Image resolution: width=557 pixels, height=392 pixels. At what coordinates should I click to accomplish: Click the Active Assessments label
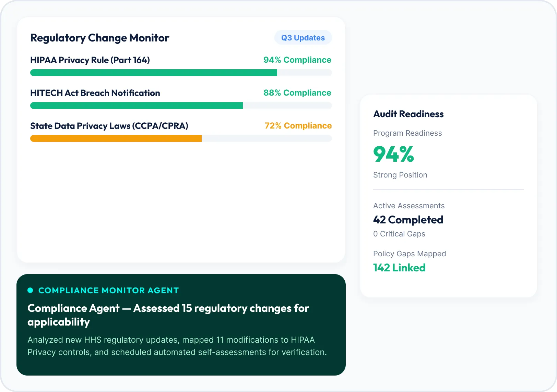click(x=409, y=206)
